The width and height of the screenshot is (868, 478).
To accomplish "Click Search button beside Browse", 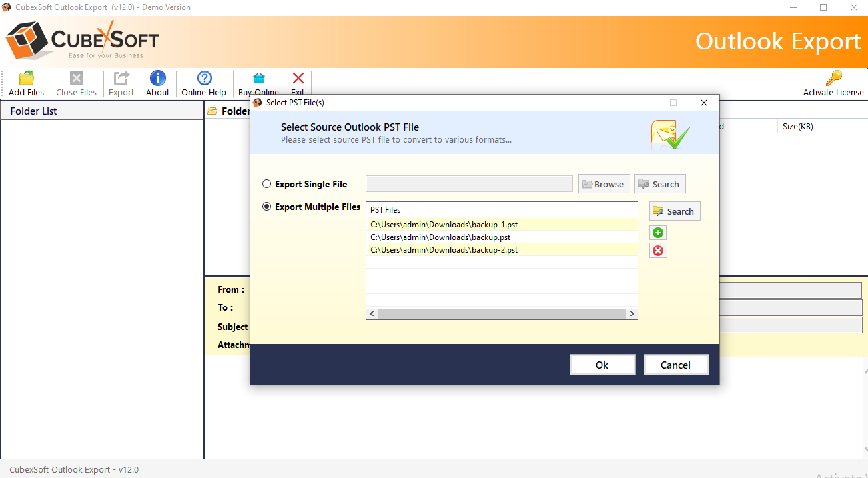I will tap(659, 184).
